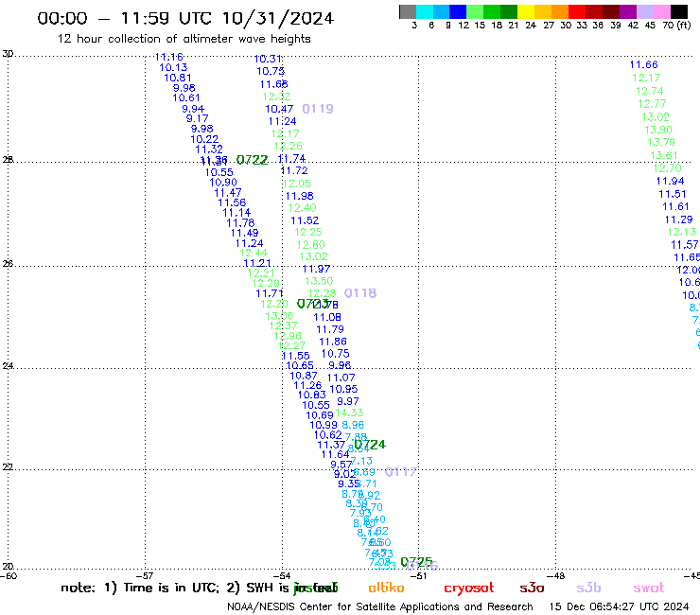Click the wave height value '11.16'
Screen dimensions: 700x615
pos(168,57)
